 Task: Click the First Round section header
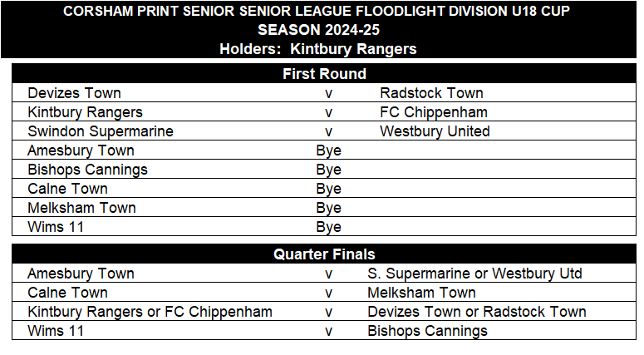coord(324,74)
